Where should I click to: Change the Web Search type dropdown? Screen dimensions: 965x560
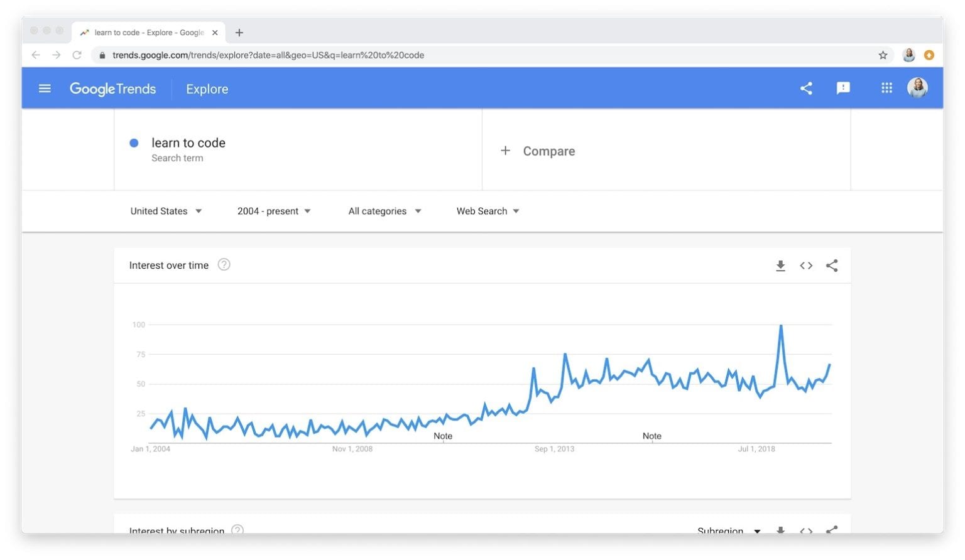point(488,211)
